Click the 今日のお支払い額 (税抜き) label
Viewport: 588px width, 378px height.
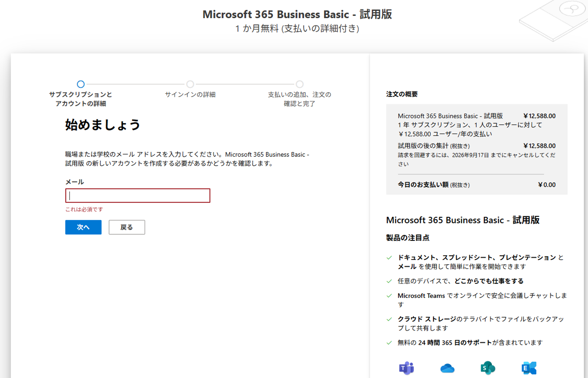click(x=434, y=185)
